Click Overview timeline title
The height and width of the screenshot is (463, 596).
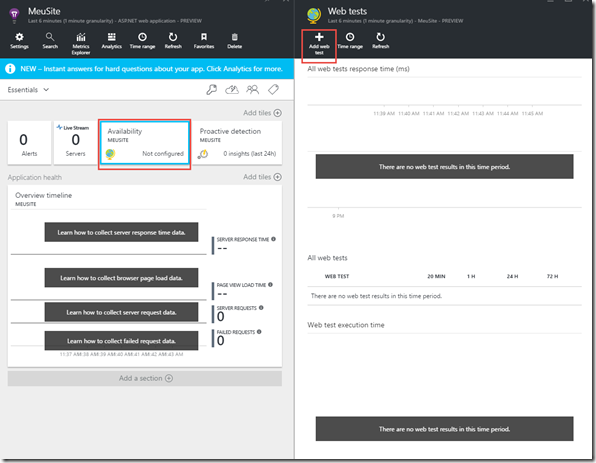click(x=43, y=195)
